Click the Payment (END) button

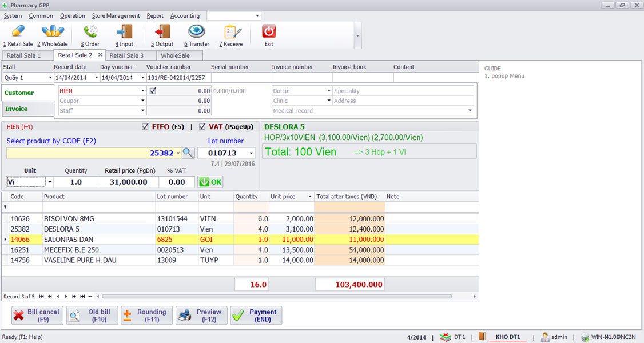256,315
